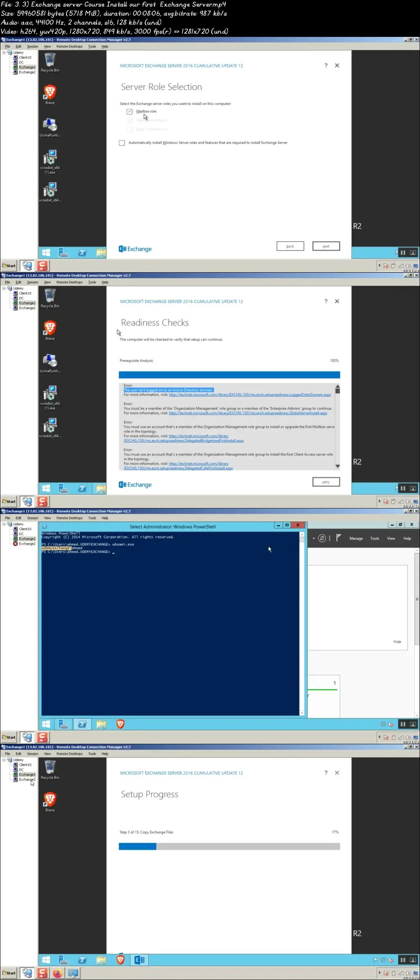Launch Brave shortcut in Server Role Selection frame
This screenshot has height=980, width=420.
pos(50,94)
